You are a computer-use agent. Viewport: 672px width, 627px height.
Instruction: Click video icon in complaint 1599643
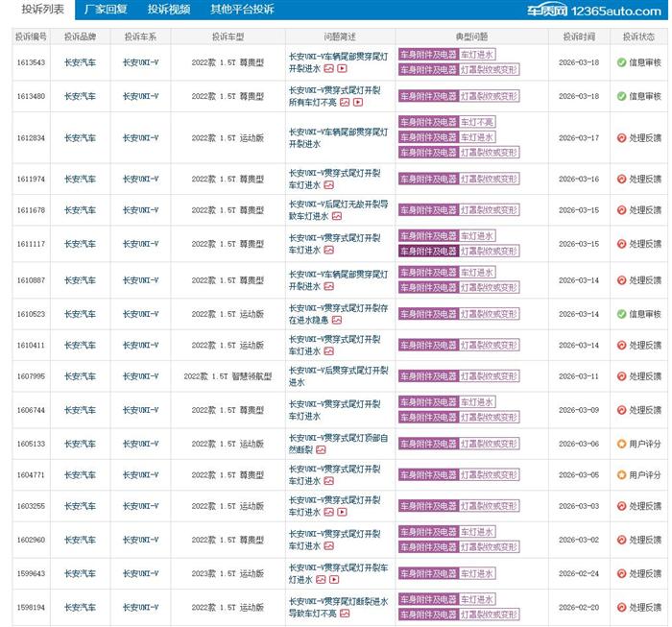[333, 580]
